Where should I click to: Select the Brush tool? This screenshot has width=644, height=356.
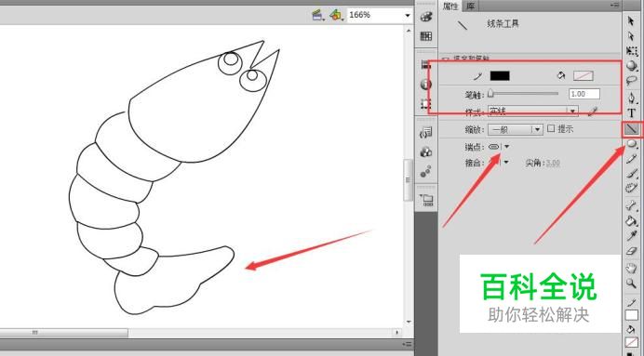tap(632, 174)
